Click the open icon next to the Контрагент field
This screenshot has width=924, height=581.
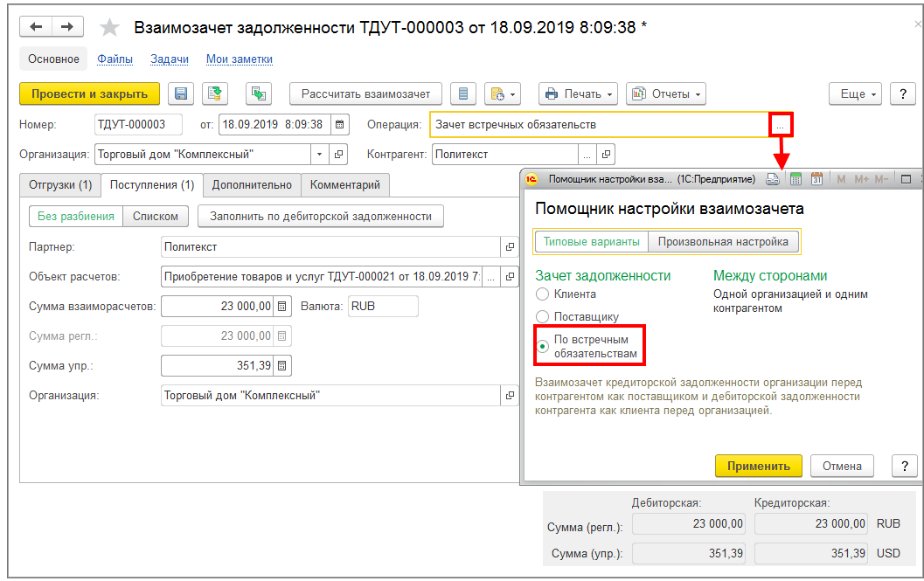pyautogui.click(x=606, y=155)
